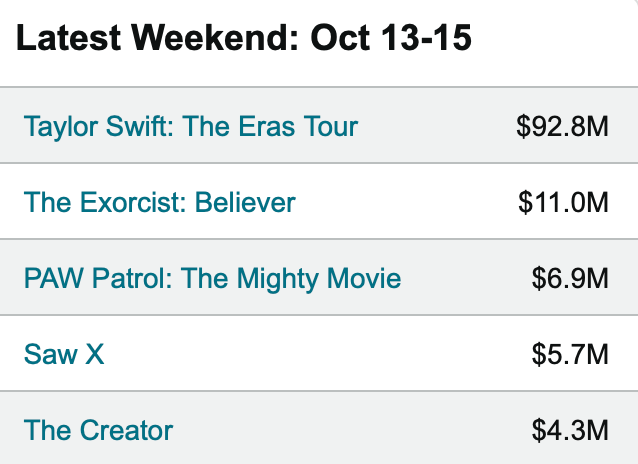The width and height of the screenshot is (638, 464).
Task: Click empty space in The Creator row
Action: click(x=350, y=430)
